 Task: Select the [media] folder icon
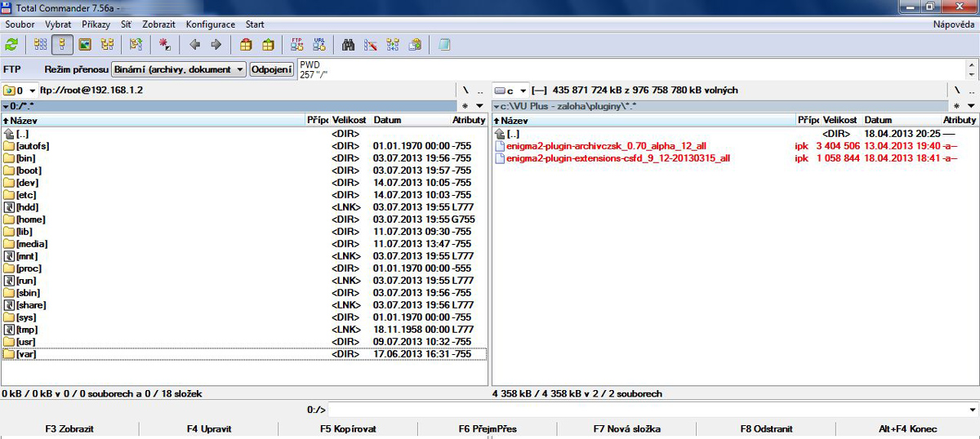click(9, 244)
